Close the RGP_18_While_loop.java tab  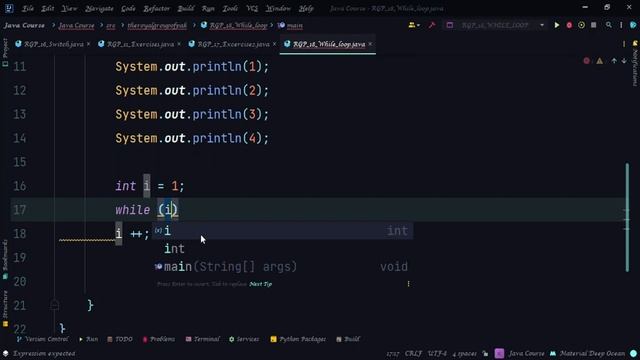pyautogui.click(x=370, y=44)
